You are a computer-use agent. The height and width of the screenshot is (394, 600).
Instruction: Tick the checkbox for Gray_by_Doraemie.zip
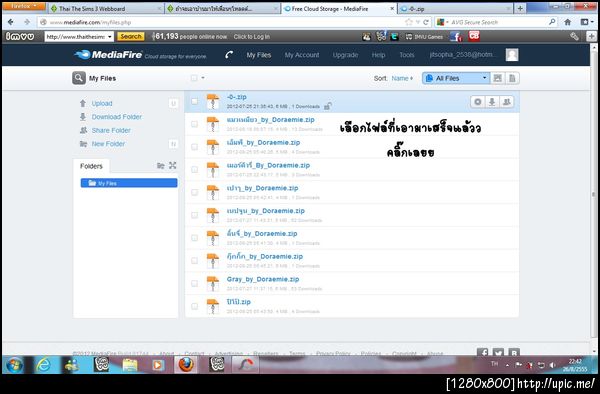click(194, 283)
